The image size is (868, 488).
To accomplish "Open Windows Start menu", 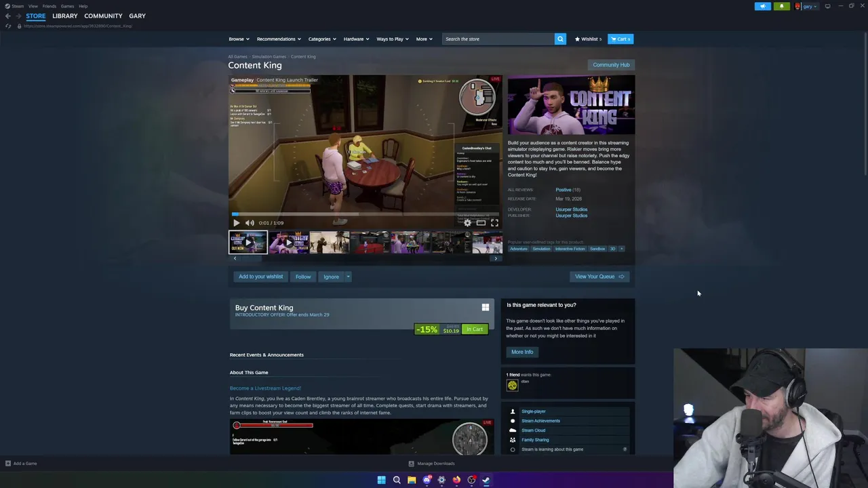I will click(x=381, y=480).
